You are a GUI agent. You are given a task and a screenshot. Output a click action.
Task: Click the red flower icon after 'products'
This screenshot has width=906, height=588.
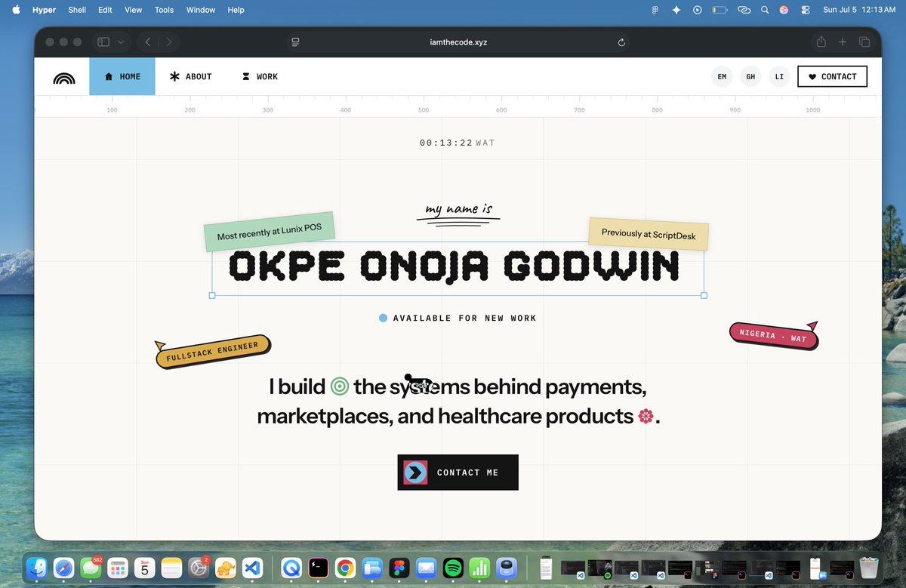click(x=646, y=416)
